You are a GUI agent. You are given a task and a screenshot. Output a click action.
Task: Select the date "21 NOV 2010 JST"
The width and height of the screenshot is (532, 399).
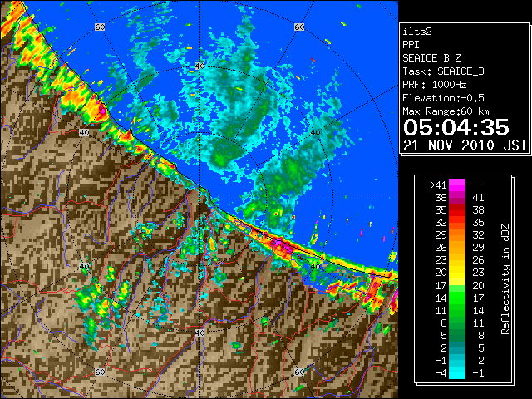(x=465, y=145)
